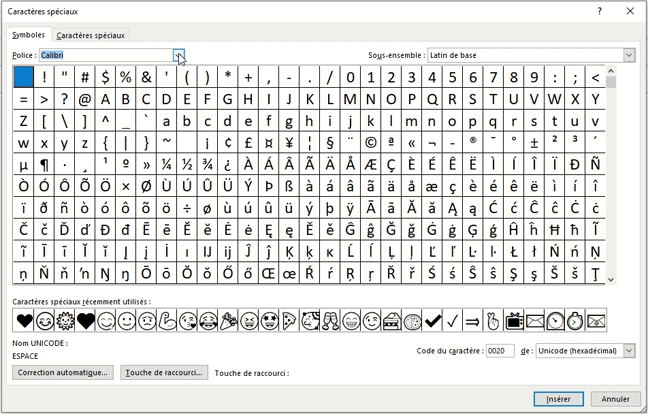This screenshot has width=648, height=414.
Task: Pick the £ pound sign cell
Action: 249,143
